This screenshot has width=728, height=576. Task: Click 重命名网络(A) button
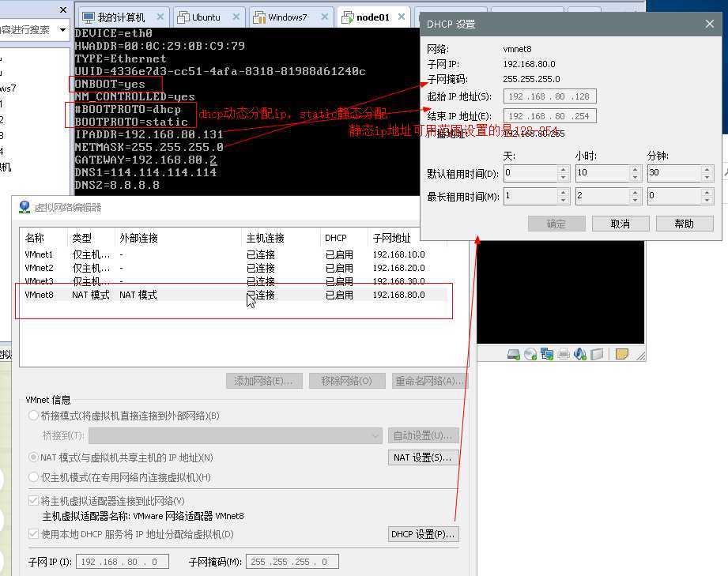(430, 381)
